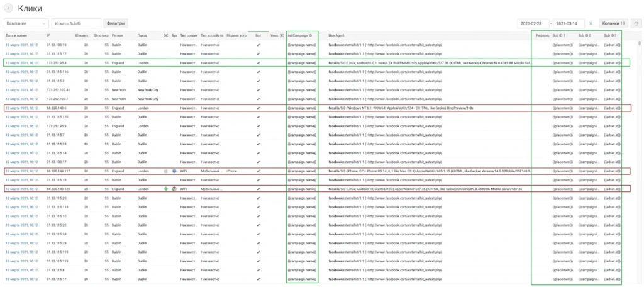Click the bot checkmark in row 173.252.95.4

[258, 63]
